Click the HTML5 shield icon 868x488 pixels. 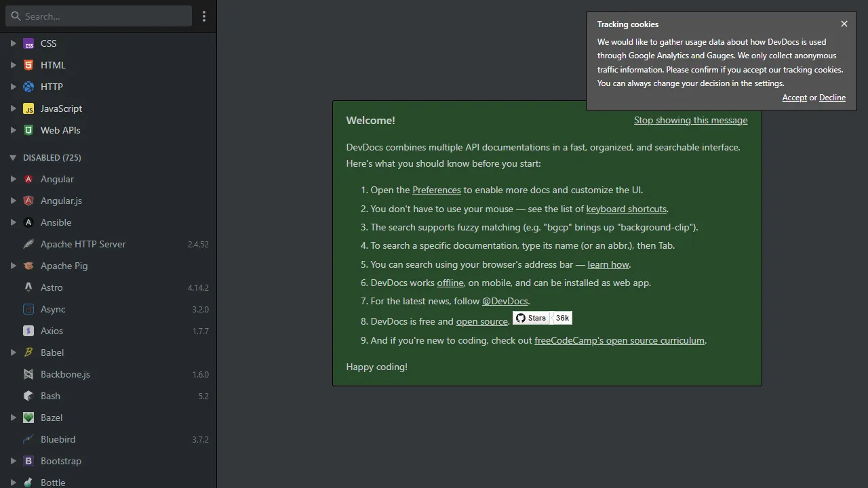[28, 65]
